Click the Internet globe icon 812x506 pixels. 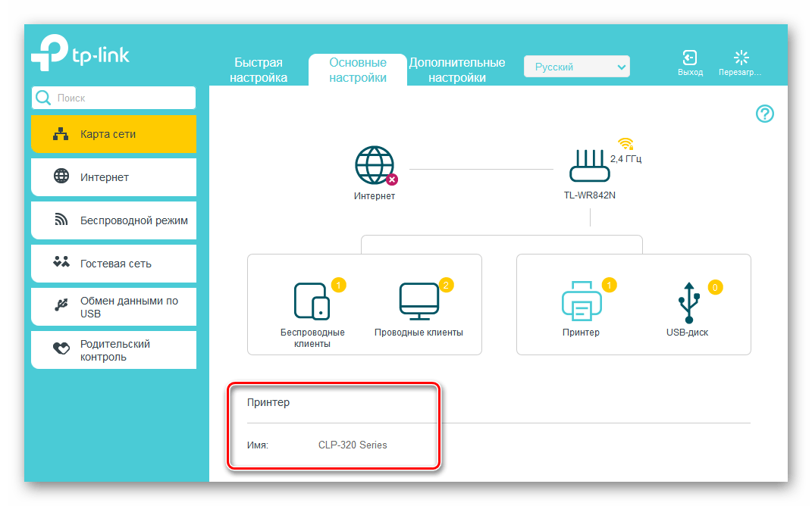pos(375,164)
